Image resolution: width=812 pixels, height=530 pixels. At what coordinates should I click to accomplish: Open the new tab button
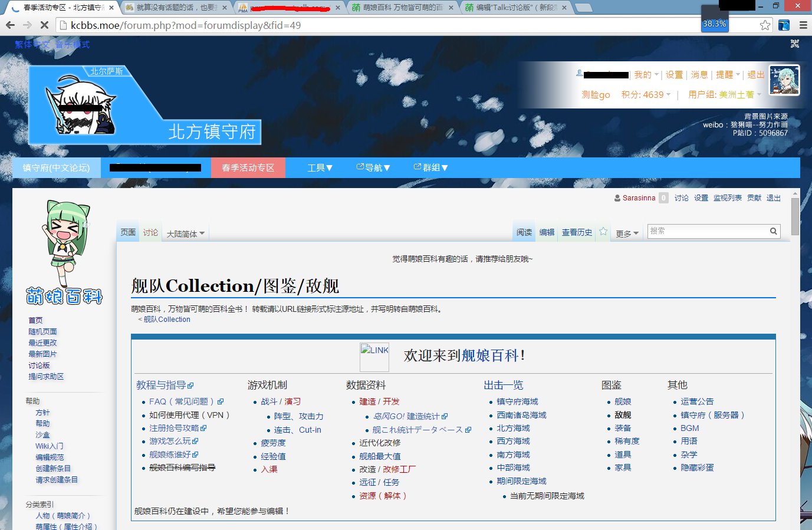click(583, 8)
